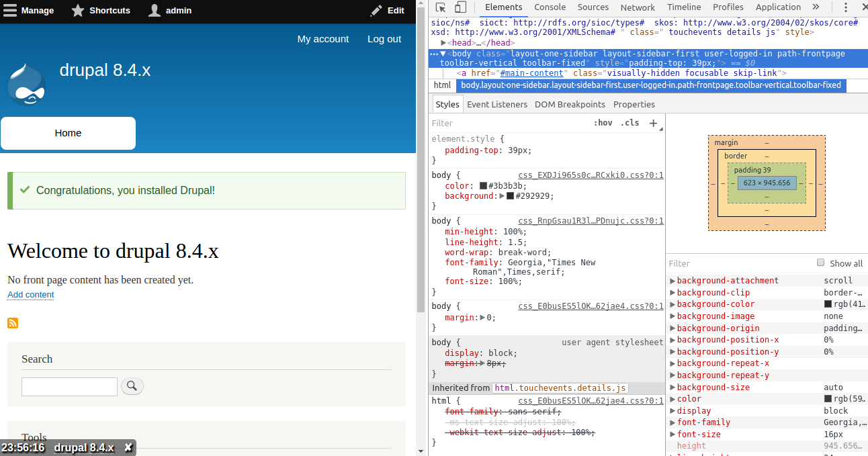Add new style rule plus icon
Viewport: 868px width, 456px height.
pos(653,123)
